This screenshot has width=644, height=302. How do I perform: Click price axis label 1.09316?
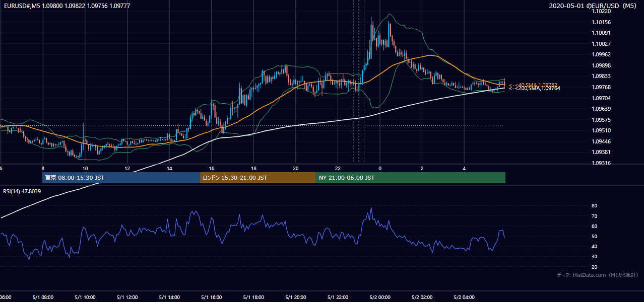[x=602, y=163]
